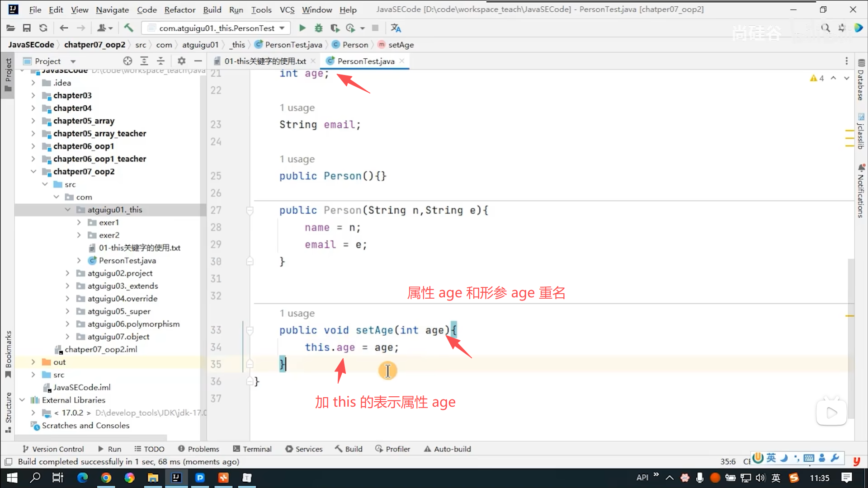The height and width of the screenshot is (488, 868).
Task: Open Project panel settings gear
Action: point(181,61)
